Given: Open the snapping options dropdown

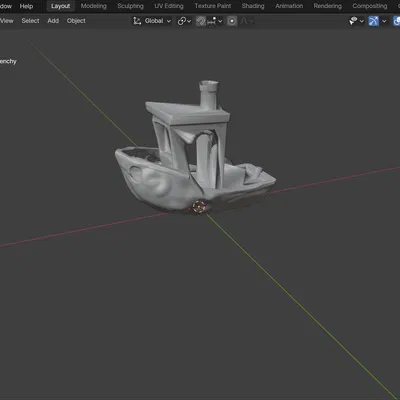Looking at the screenshot, I should pyautogui.click(x=214, y=21).
